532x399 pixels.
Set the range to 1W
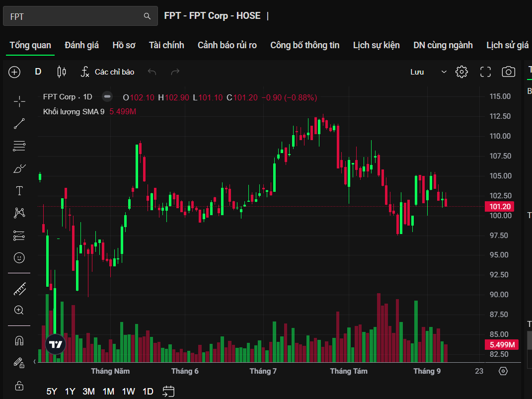pos(129,392)
